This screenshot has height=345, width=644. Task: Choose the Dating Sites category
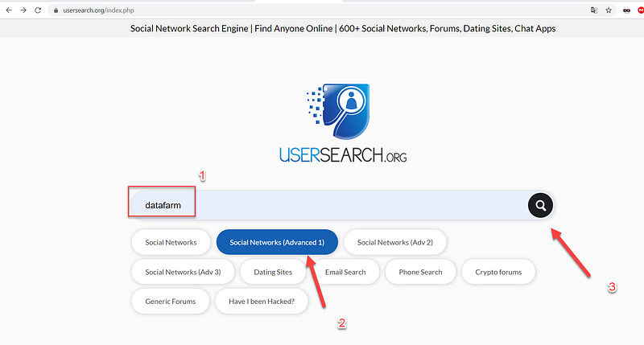[x=273, y=272]
